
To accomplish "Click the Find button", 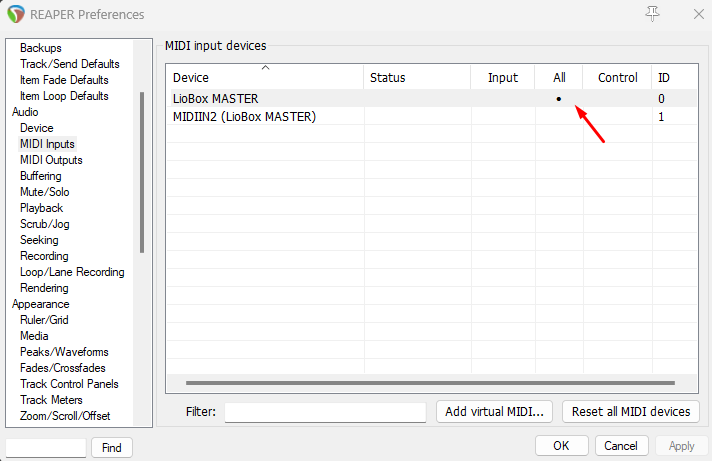I will pos(112,448).
